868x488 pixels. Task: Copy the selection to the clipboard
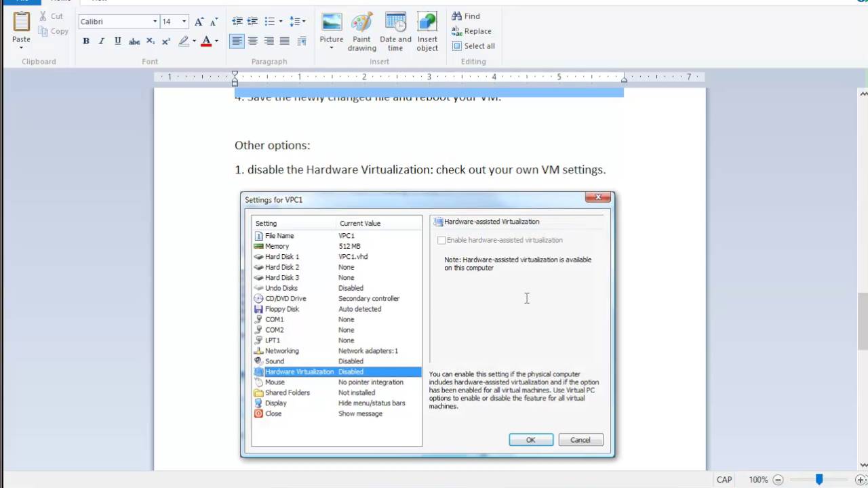53,31
